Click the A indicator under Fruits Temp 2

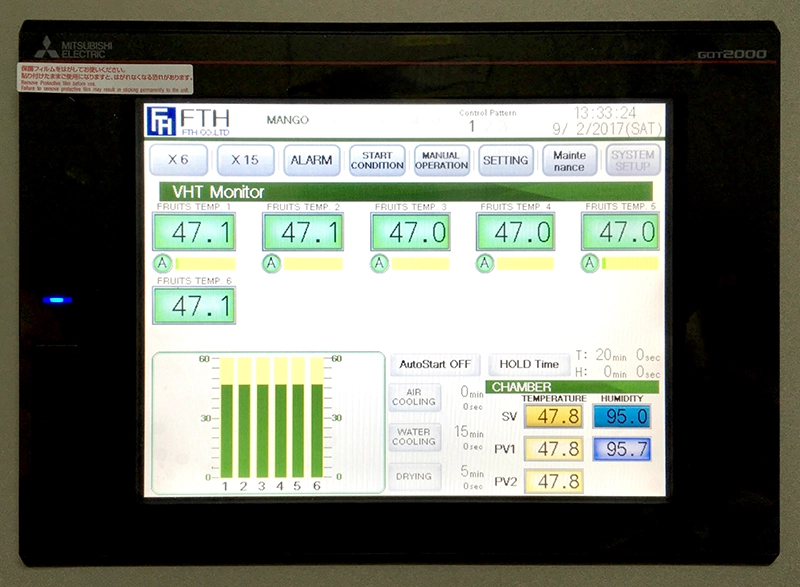[x=271, y=263]
